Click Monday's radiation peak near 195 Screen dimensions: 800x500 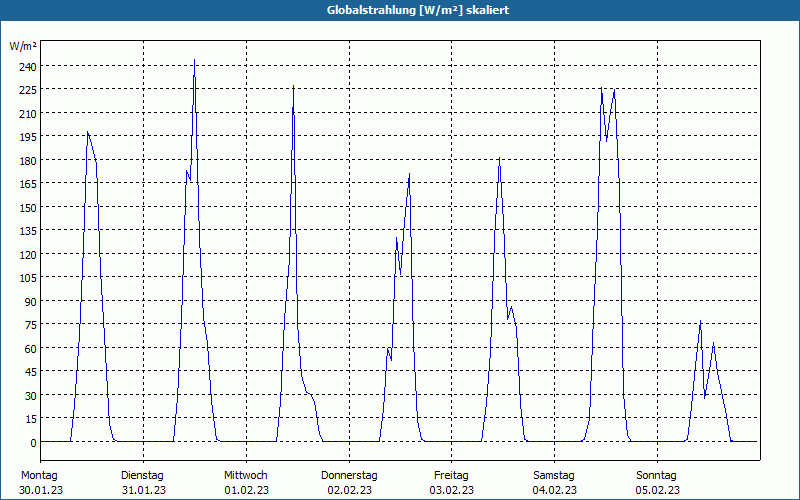click(x=88, y=132)
